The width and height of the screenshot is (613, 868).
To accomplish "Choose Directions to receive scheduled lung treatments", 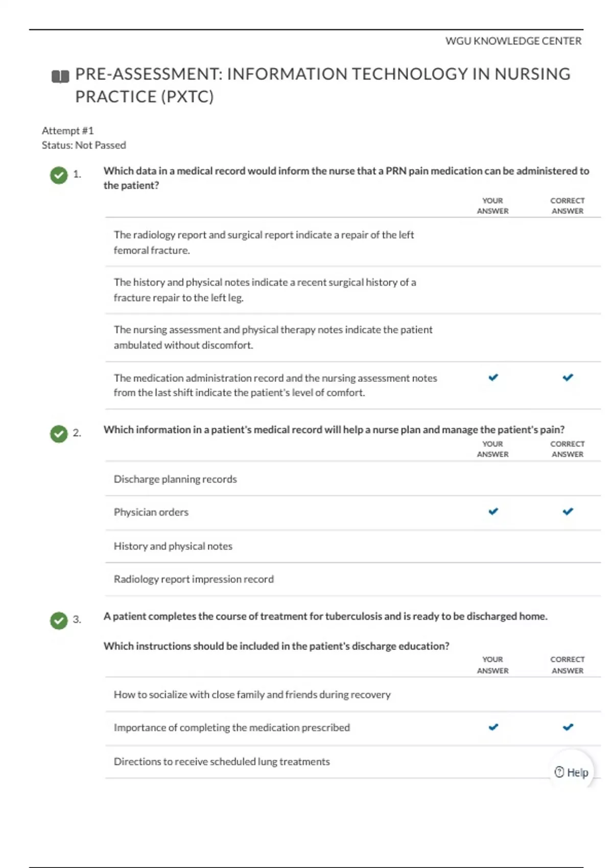I will coord(222,761).
